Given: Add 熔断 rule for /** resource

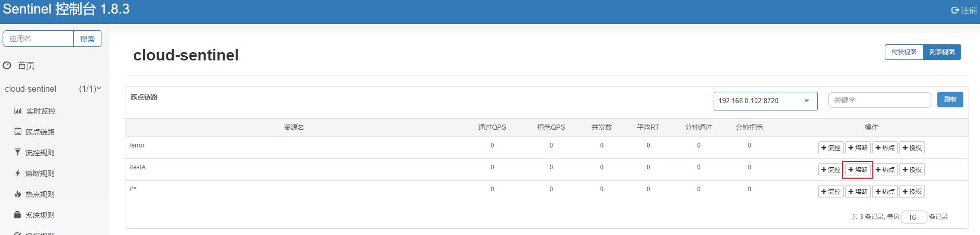Looking at the screenshot, I should tap(858, 192).
